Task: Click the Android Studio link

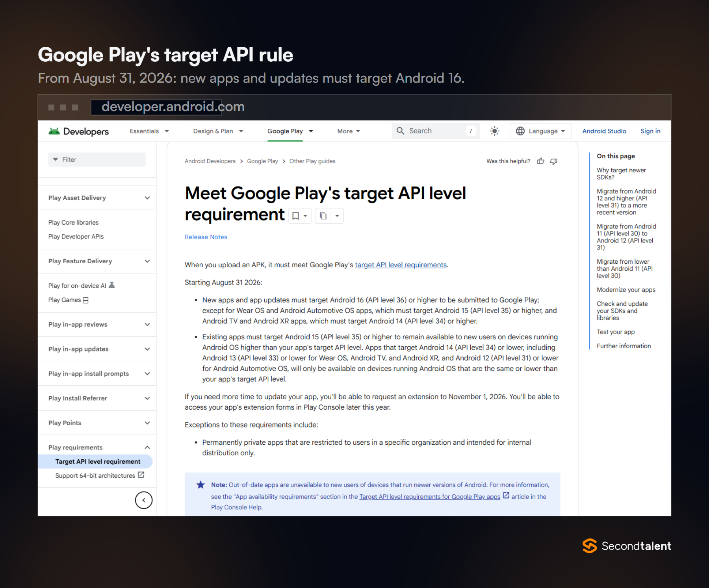Action: click(604, 131)
